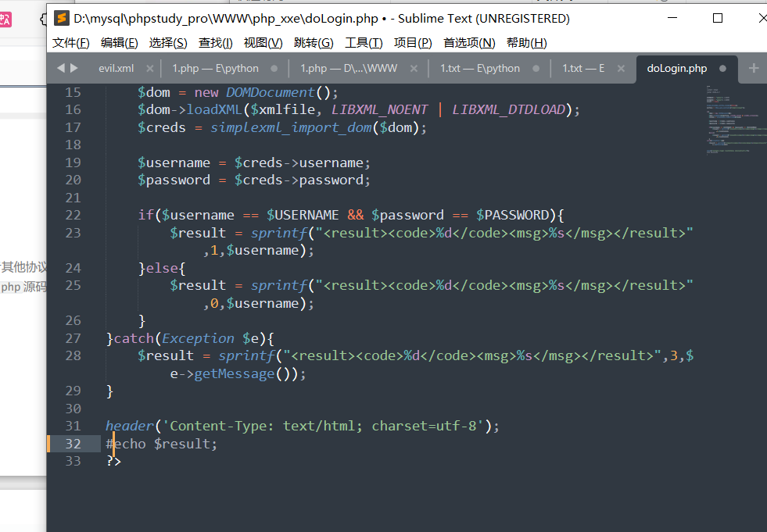Select the doLogin.php tab
The width and height of the screenshot is (767, 532).
click(x=676, y=69)
